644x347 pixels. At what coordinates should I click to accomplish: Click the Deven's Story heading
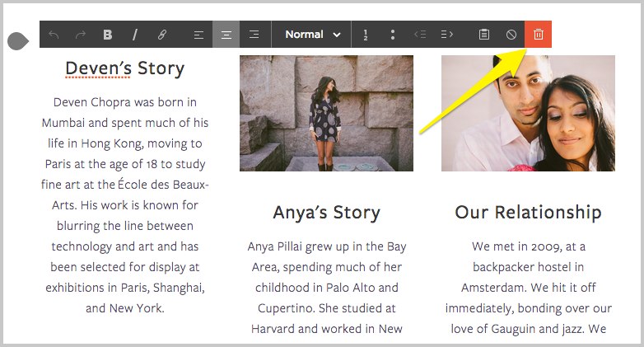[125, 68]
